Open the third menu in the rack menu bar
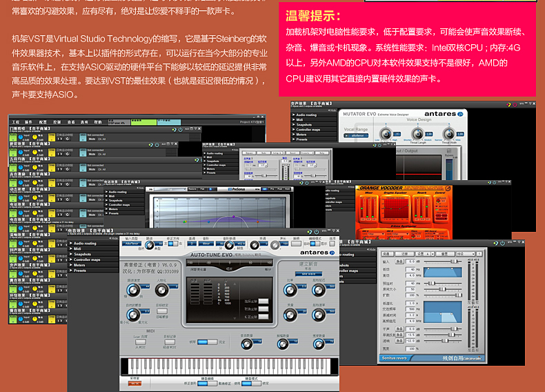 coord(43,122)
